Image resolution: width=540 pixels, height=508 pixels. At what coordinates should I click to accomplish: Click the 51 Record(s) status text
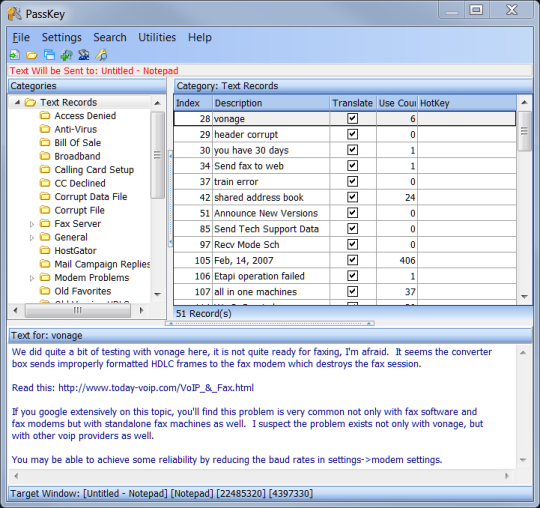(x=204, y=313)
